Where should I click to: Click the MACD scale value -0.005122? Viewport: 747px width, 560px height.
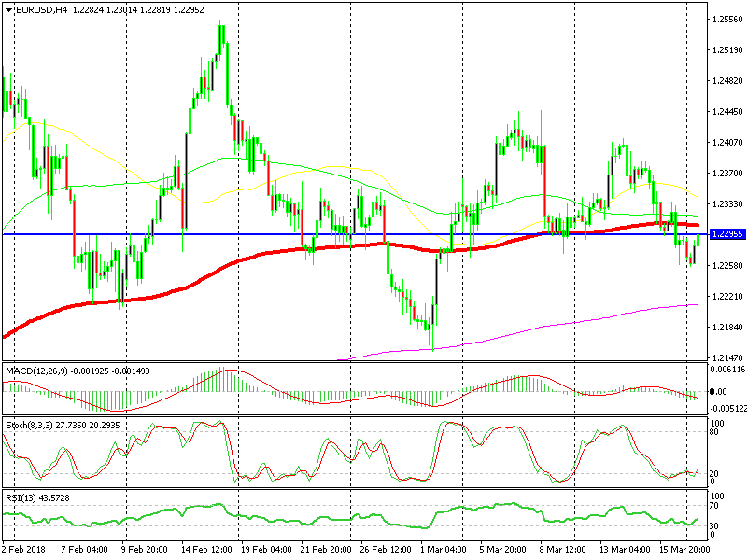[x=727, y=409]
